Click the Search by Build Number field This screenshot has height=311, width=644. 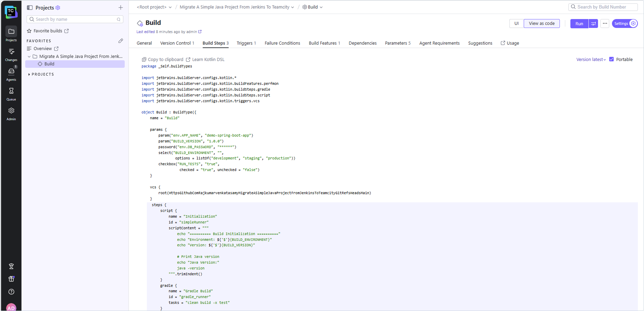click(x=603, y=7)
